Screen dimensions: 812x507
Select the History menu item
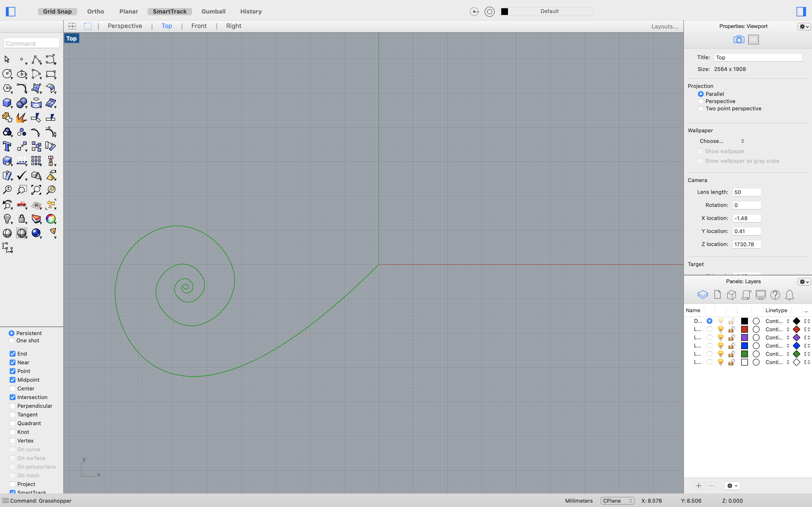click(250, 11)
